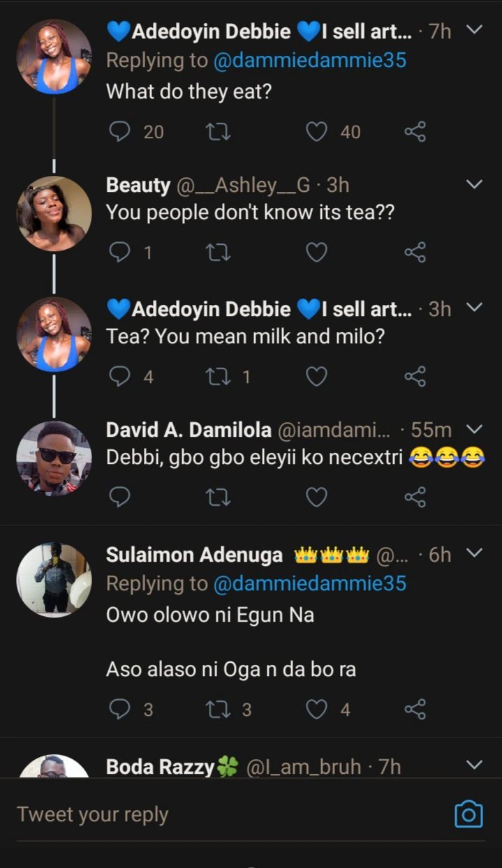Retweet the 'What do they eat?' tweet
Image resolution: width=502 pixels, height=868 pixels.
(219, 131)
